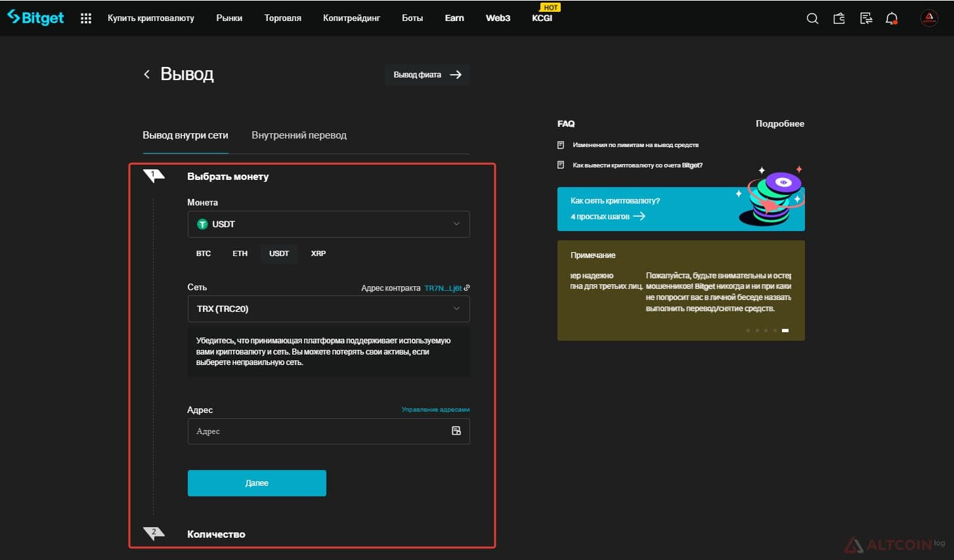Click the Bitget logo

click(35, 18)
